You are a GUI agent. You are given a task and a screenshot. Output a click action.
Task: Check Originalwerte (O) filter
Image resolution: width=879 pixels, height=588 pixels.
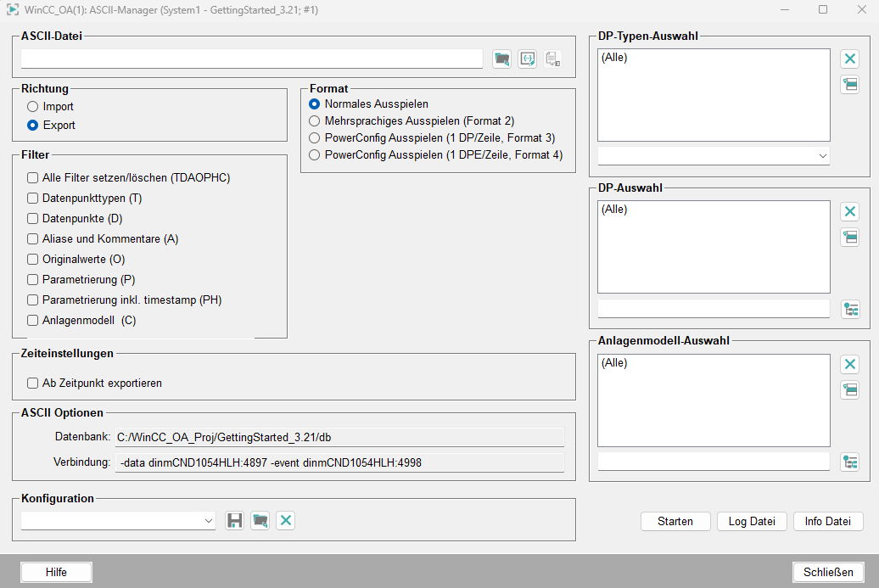(x=32, y=259)
